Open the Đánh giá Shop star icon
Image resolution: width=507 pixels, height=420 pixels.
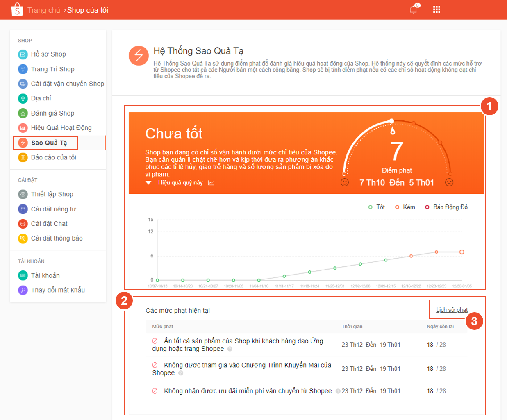[22, 113]
